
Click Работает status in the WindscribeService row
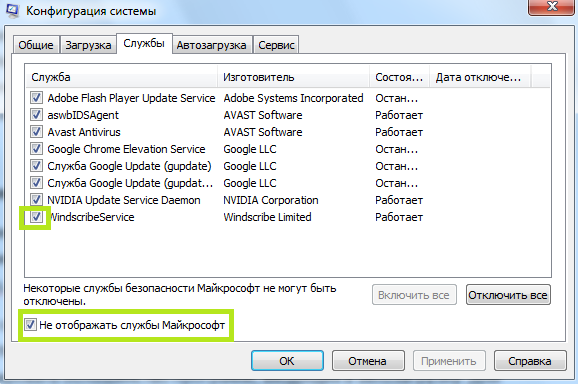[x=399, y=217]
